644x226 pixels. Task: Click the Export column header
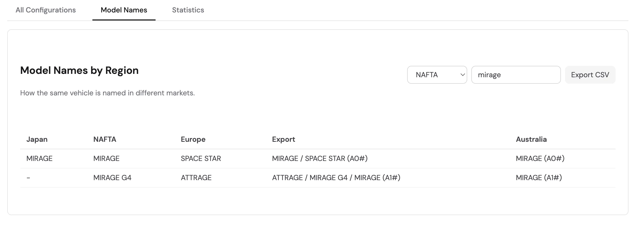tap(283, 139)
